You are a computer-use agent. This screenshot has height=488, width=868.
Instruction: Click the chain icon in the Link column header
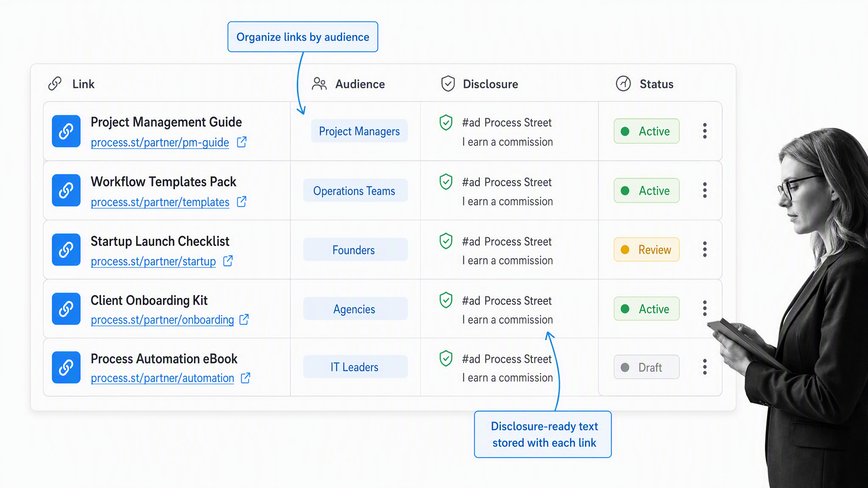(55, 84)
